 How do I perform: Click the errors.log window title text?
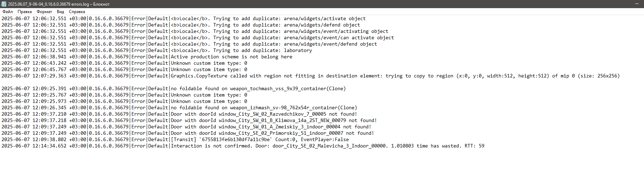[59, 4]
